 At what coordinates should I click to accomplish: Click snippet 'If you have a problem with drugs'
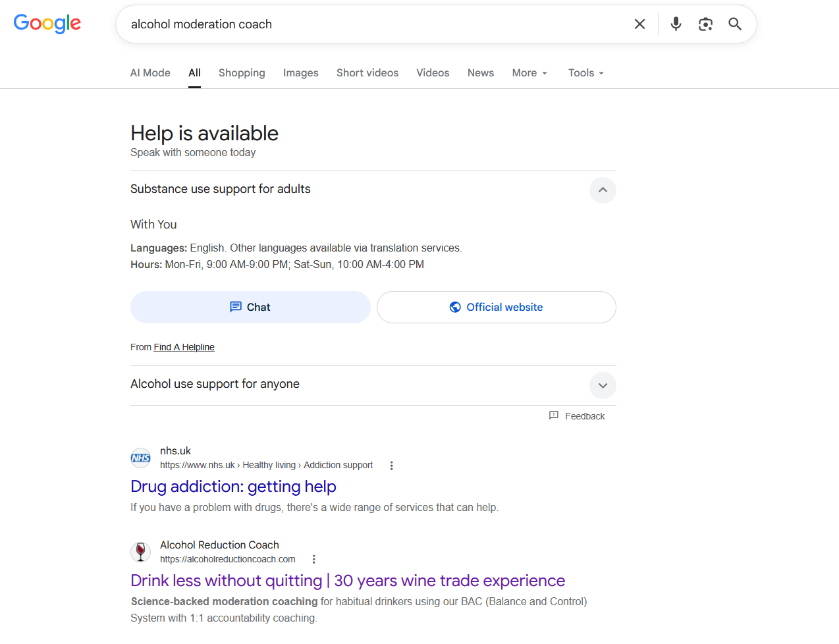point(314,508)
